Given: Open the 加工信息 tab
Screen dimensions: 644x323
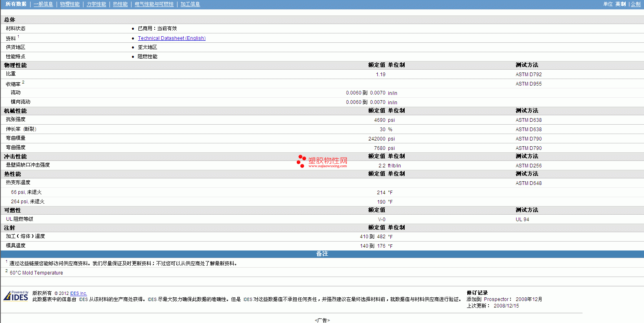Looking at the screenshot, I should click(190, 4).
